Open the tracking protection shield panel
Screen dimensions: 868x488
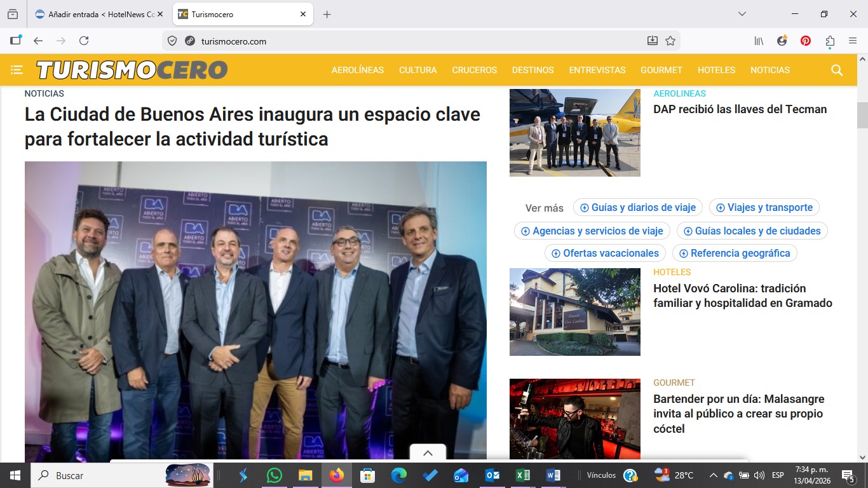tap(172, 40)
